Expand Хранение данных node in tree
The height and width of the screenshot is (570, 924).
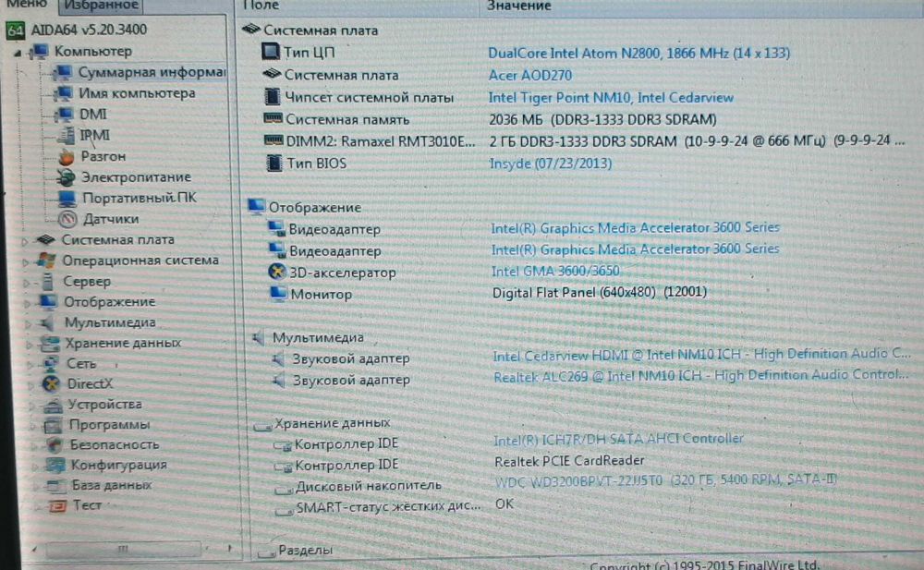(29, 345)
